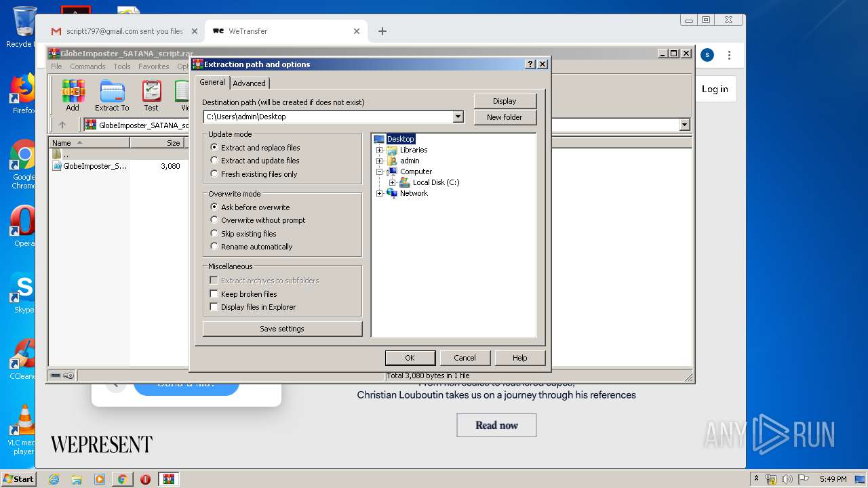
Task: Select Extract and update files
Action: pyautogui.click(x=255, y=161)
